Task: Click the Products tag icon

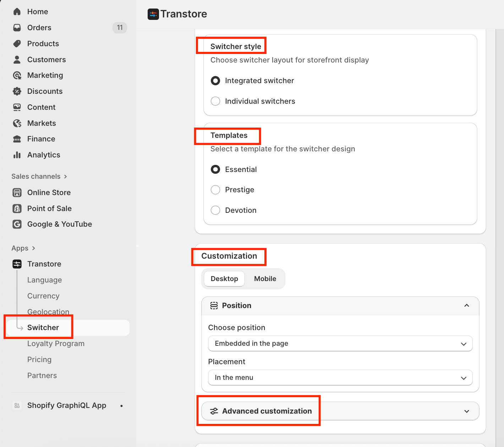Action: click(x=17, y=44)
